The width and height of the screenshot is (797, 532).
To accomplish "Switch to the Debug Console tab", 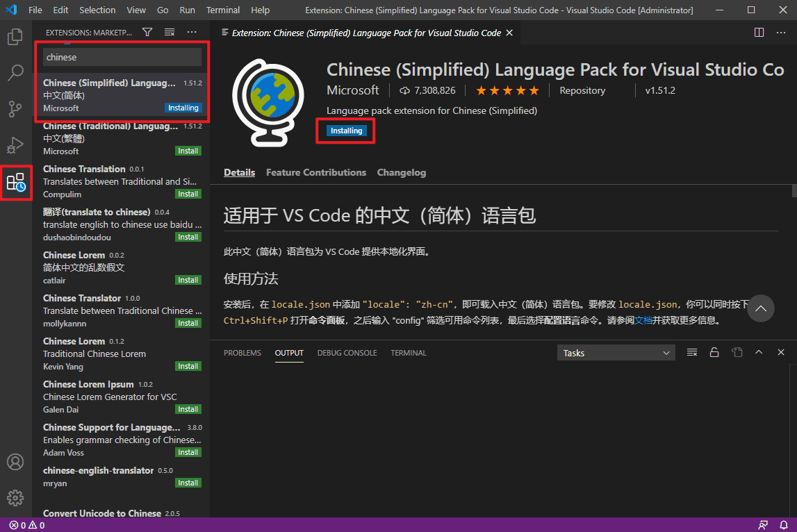I will [x=347, y=353].
